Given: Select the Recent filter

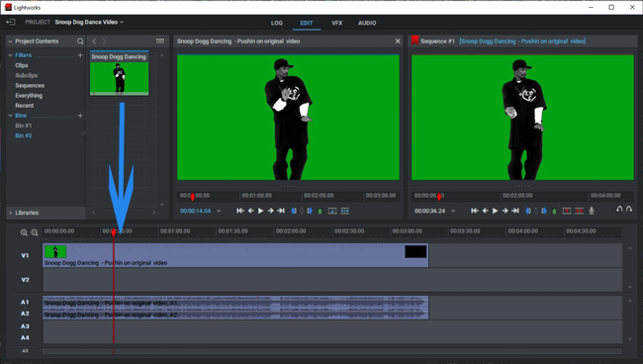Looking at the screenshot, I should pyautogui.click(x=25, y=106).
